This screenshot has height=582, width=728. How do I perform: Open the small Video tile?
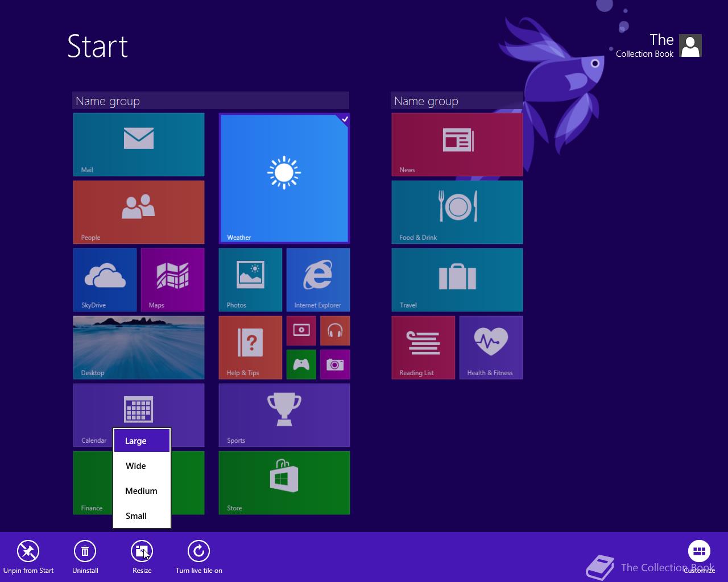(x=301, y=331)
